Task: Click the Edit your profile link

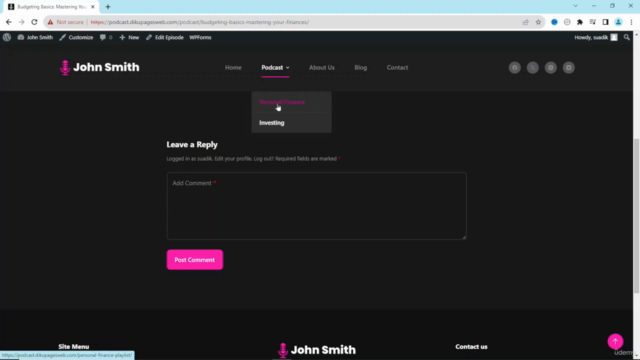Action: point(233,159)
